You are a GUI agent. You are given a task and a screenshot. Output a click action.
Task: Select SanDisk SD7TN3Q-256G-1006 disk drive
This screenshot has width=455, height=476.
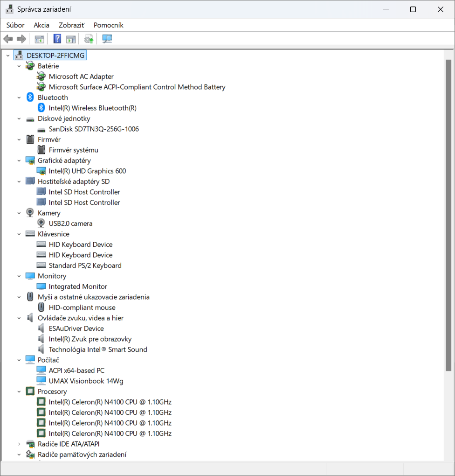click(94, 129)
